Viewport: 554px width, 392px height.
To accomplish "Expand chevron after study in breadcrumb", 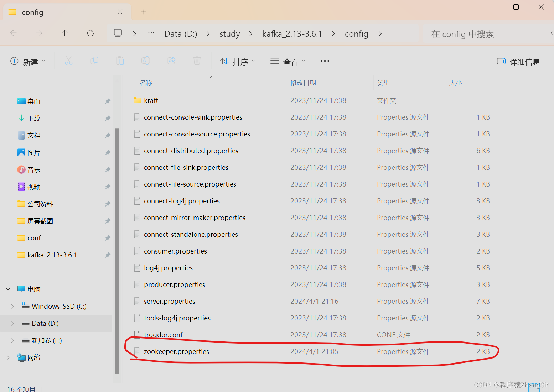I will 251,33.
